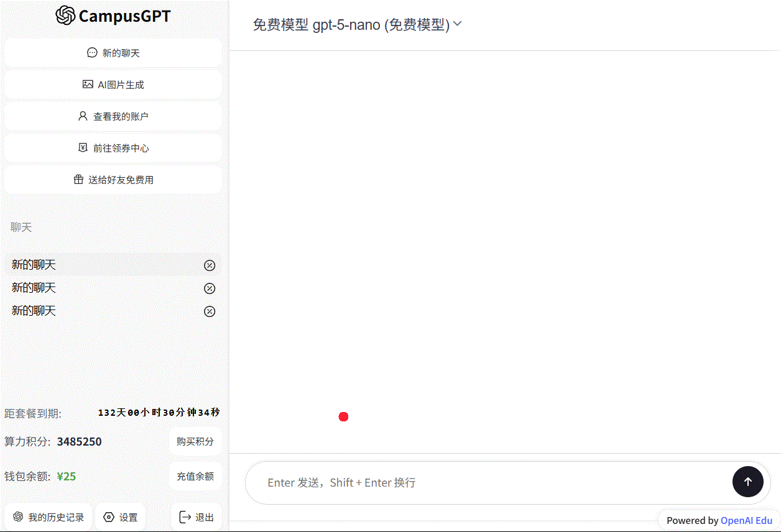
Task: Delete the first 新的聊天 conversation
Action: (210, 265)
